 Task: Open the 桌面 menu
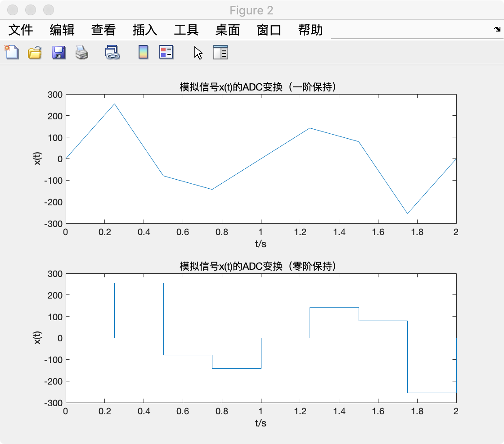point(228,30)
